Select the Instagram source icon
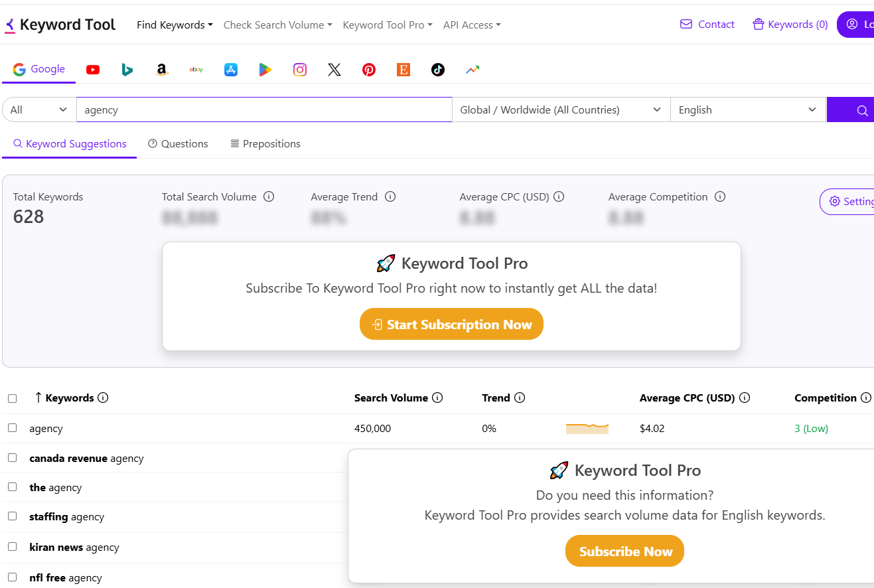The height and width of the screenshot is (588, 874). [x=300, y=70]
